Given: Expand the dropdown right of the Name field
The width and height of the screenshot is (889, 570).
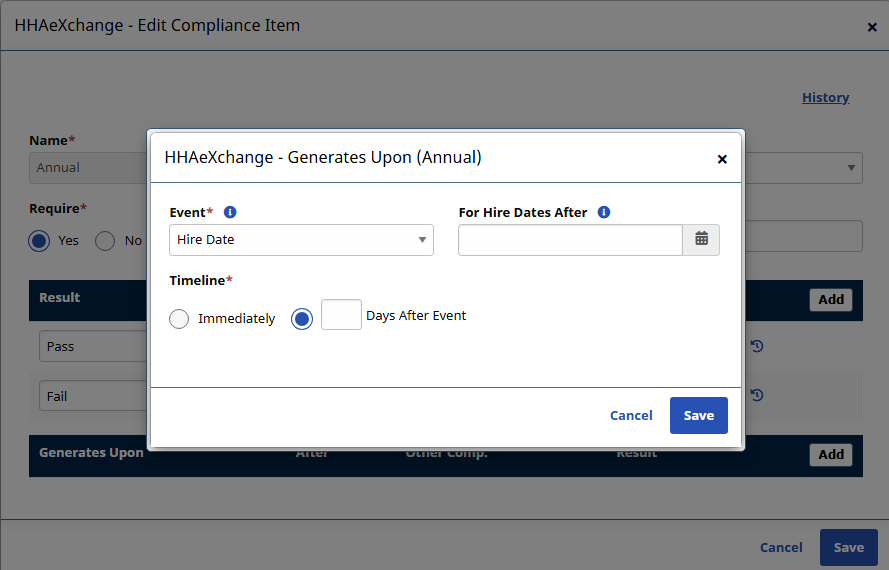Looking at the screenshot, I should (850, 168).
